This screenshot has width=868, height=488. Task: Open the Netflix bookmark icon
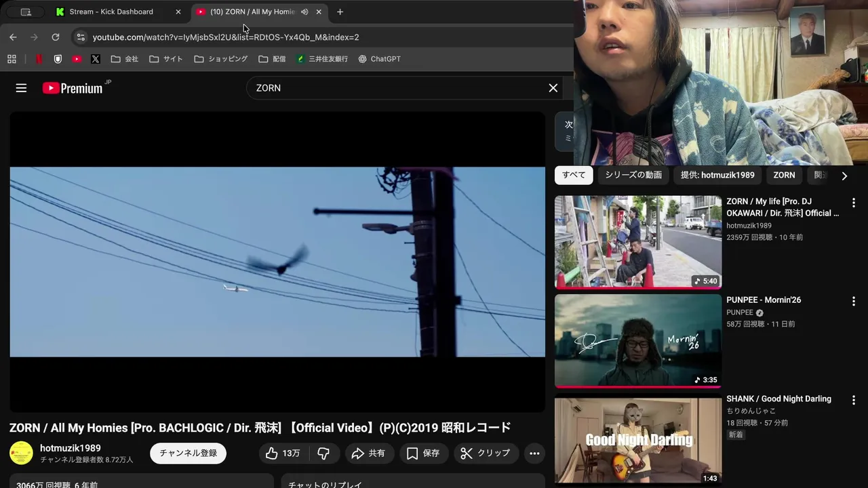pos(39,59)
